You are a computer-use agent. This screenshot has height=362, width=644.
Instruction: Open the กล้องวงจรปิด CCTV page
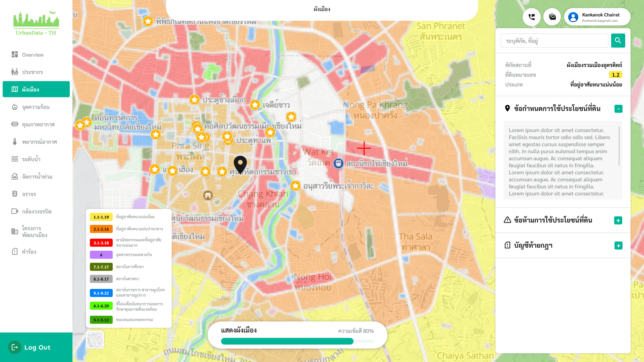[x=37, y=211]
